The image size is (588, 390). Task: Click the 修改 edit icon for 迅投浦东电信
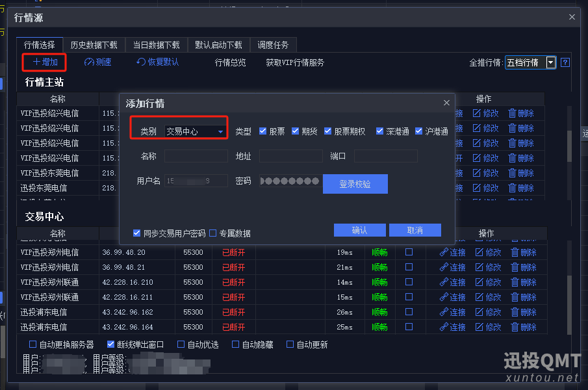[488, 312]
